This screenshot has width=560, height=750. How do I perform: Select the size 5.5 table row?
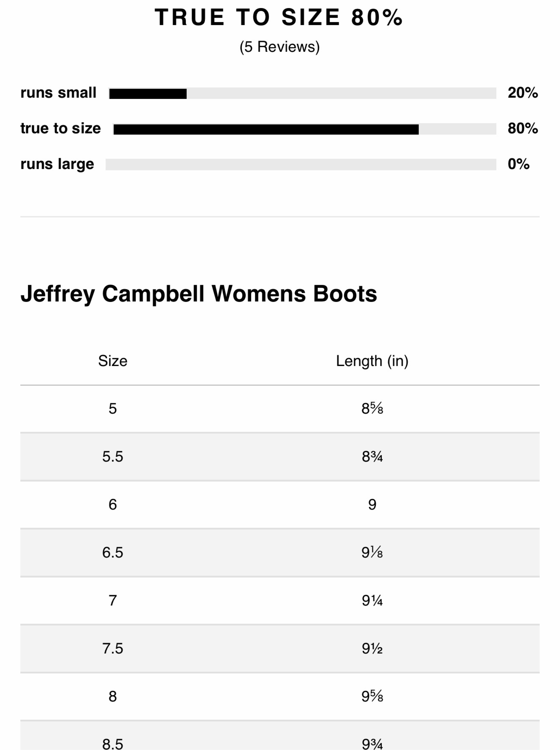[x=280, y=457]
